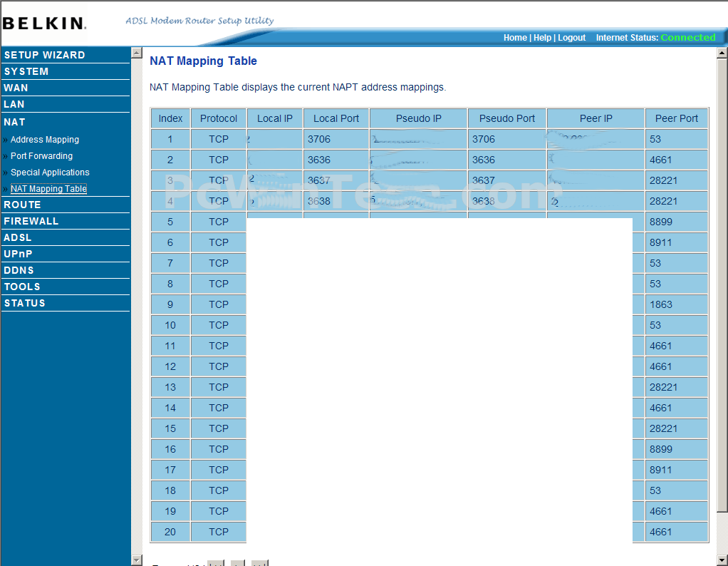Go to Port Forwarding settings
This screenshot has width=728, height=566.
tap(41, 155)
